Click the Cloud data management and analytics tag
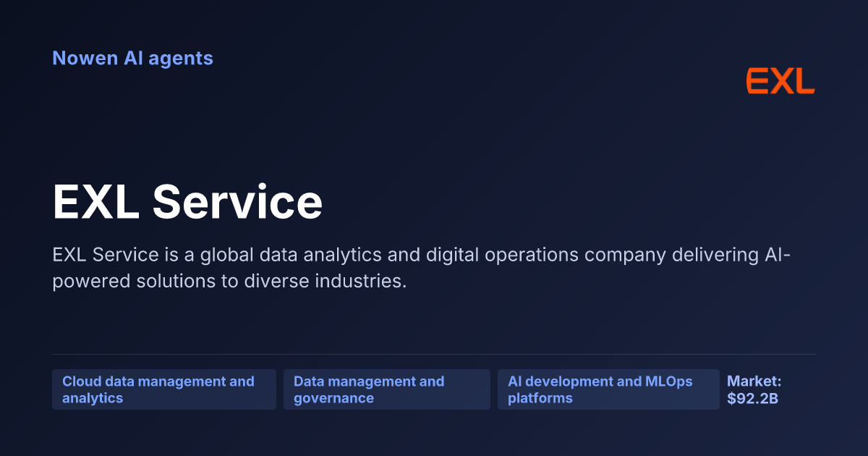This screenshot has height=456, width=868. [x=164, y=389]
